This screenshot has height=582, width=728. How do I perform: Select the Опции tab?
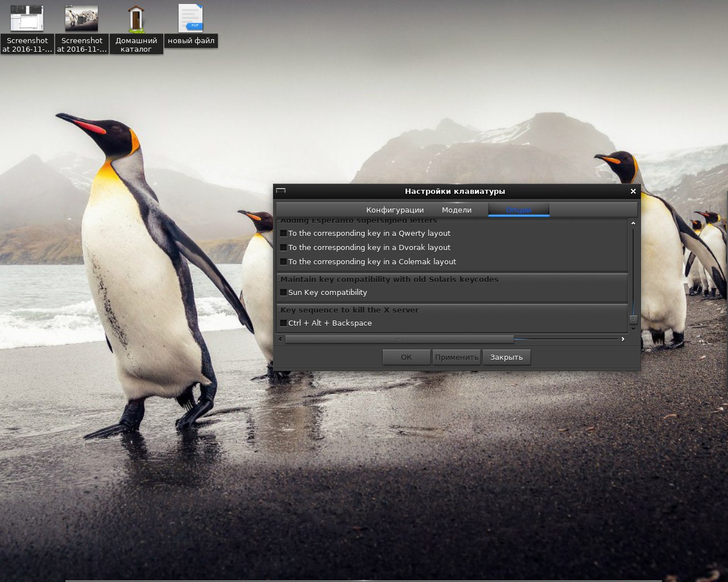519,210
